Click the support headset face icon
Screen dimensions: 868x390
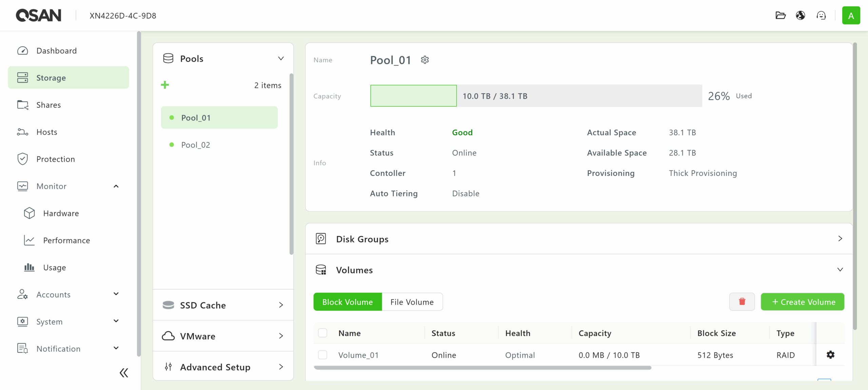[x=821, y=16]
